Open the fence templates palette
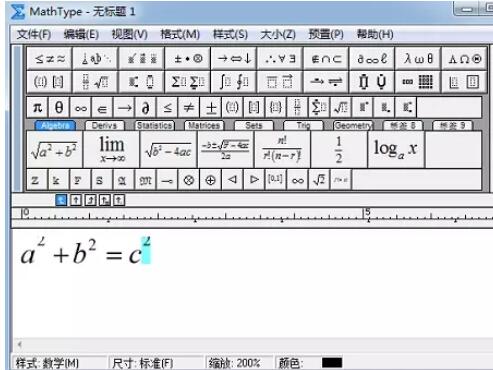This screenshot has height=370, width=493. click(x=50, y=81)
